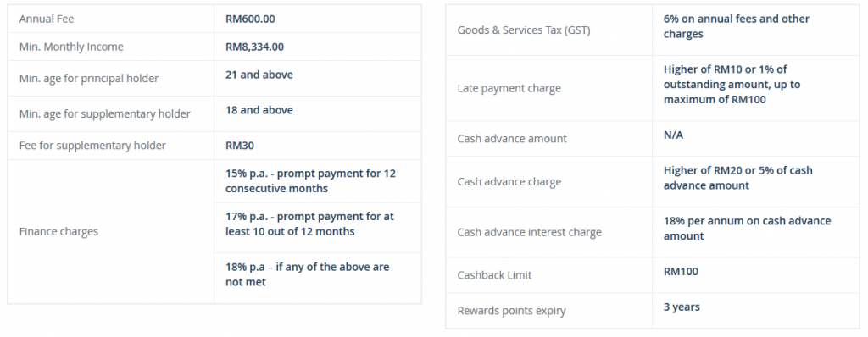Viewport: 868px width, 337px height.
Task: Click the Cash advance charge label
Action: click(509, 182)
